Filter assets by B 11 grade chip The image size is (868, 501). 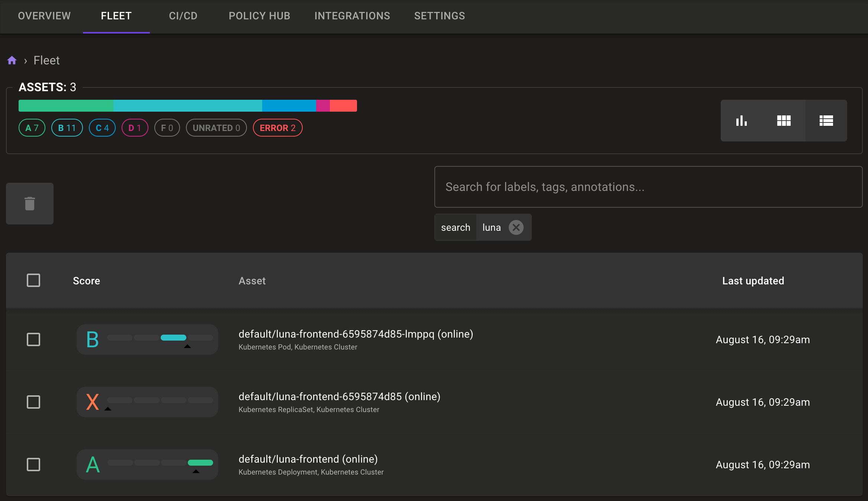coord(67,128)
